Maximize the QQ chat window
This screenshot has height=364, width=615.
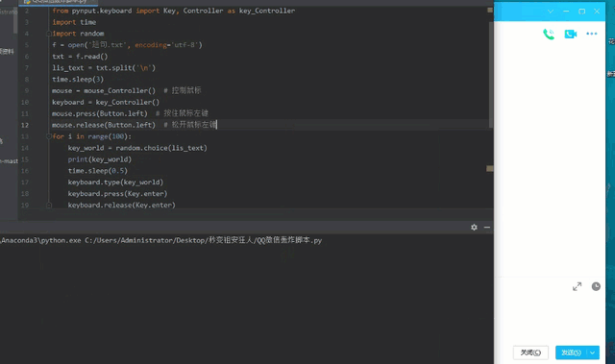(x=581, y=12)
